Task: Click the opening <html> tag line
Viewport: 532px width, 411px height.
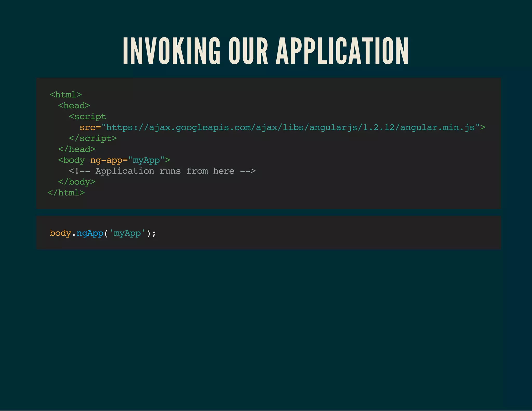Action: 66,95
